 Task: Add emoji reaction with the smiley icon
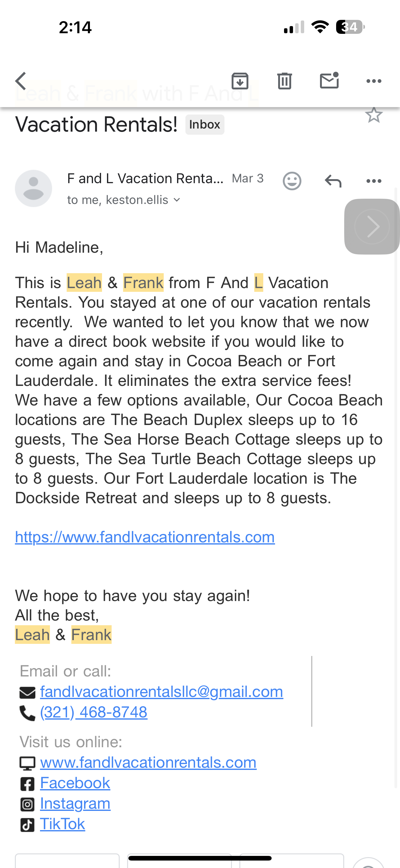point(292,181)
